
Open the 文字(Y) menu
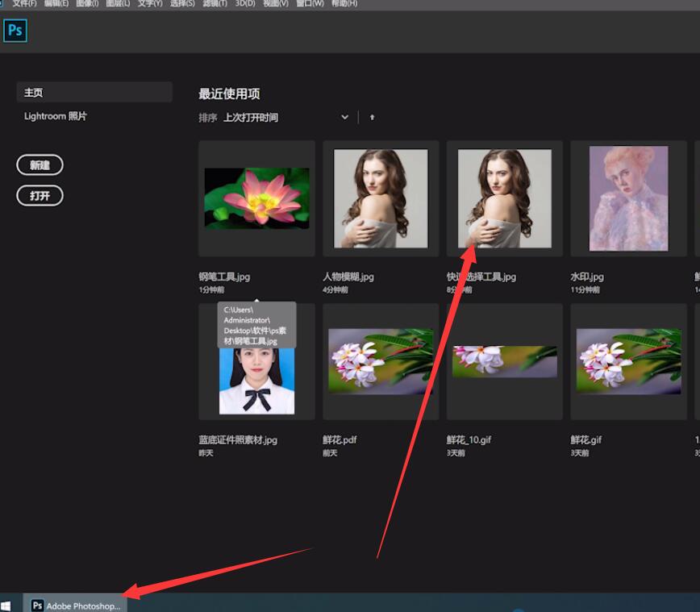150,3
